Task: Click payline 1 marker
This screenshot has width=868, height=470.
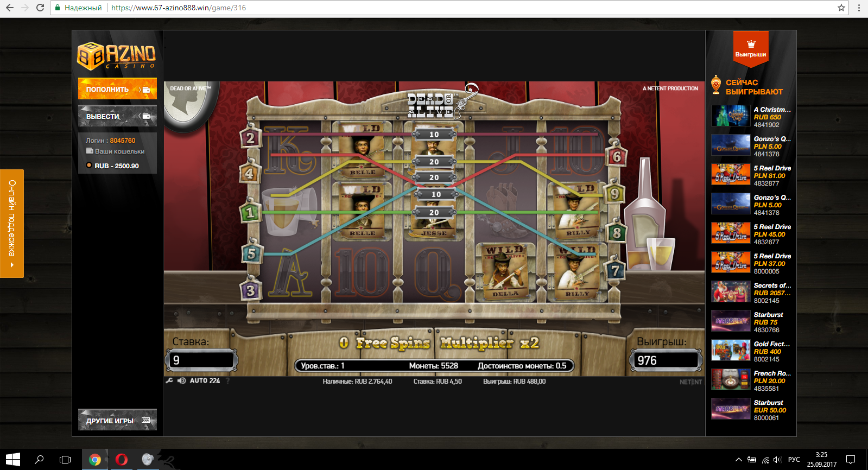Action: [250, 212]
